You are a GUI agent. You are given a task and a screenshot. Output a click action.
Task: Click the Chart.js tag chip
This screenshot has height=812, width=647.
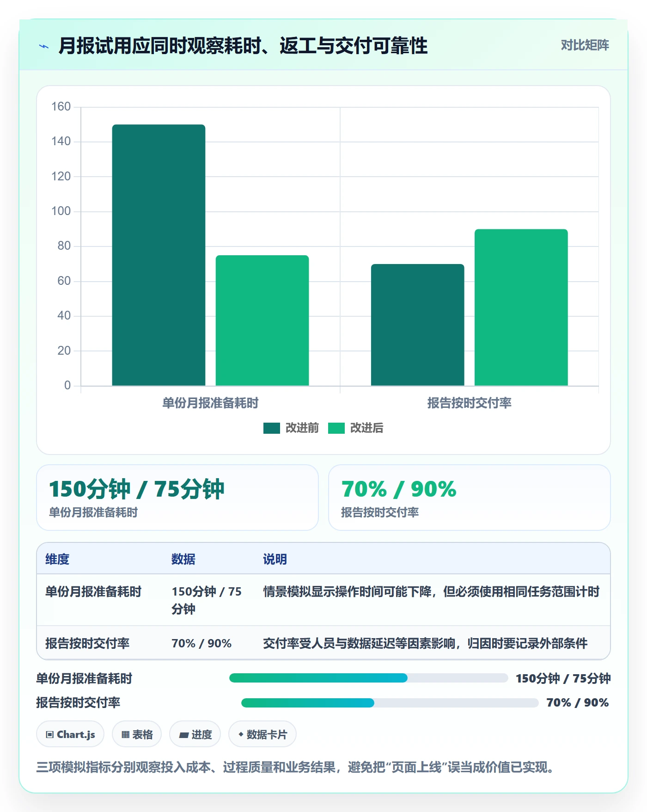tap(70, 734)
